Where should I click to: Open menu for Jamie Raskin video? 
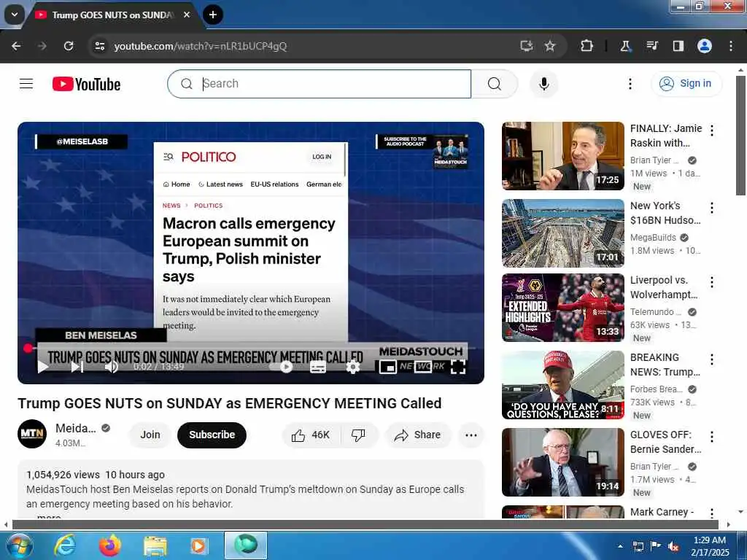pyautogui.click(x=711, y=130)
